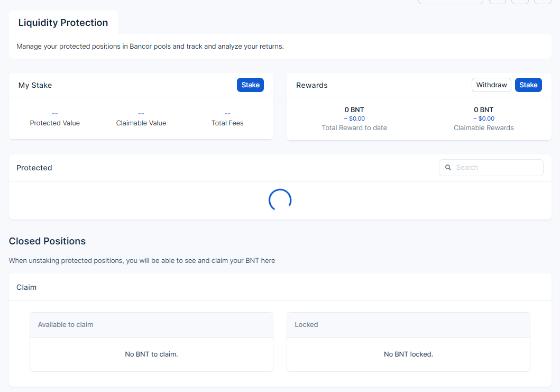Click the Protected Value label
The image size is (560, 392).
[x=54, y=123]
